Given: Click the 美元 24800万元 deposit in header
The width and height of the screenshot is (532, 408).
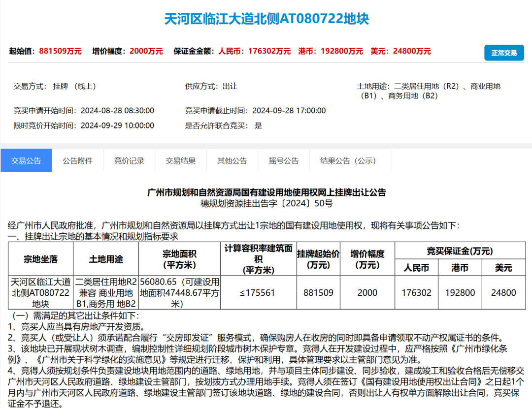Looking at the screenshot, I should point(412,51).
